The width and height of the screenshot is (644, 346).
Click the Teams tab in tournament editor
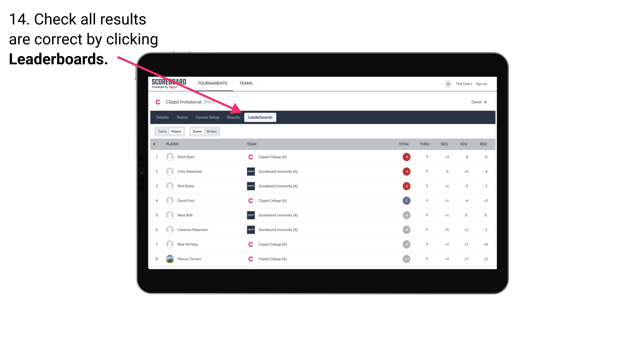[x=181, y=117]
